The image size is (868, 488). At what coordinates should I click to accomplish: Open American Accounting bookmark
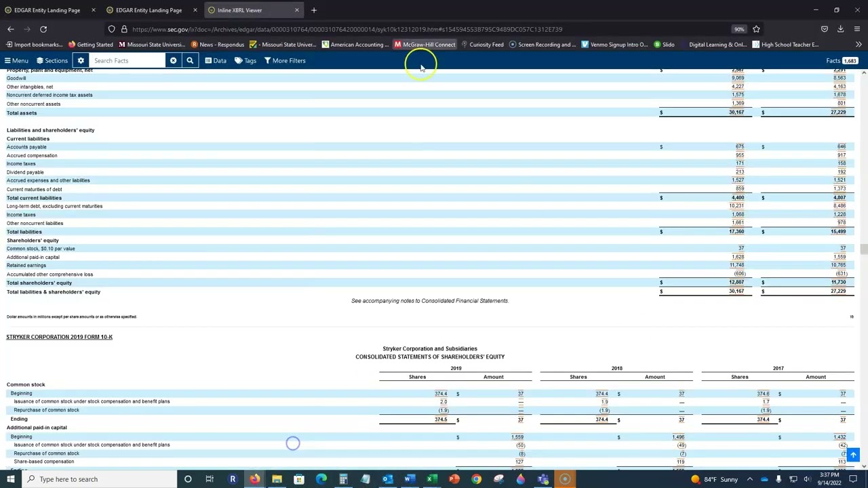pyautogui.click(x=355, y=45)
